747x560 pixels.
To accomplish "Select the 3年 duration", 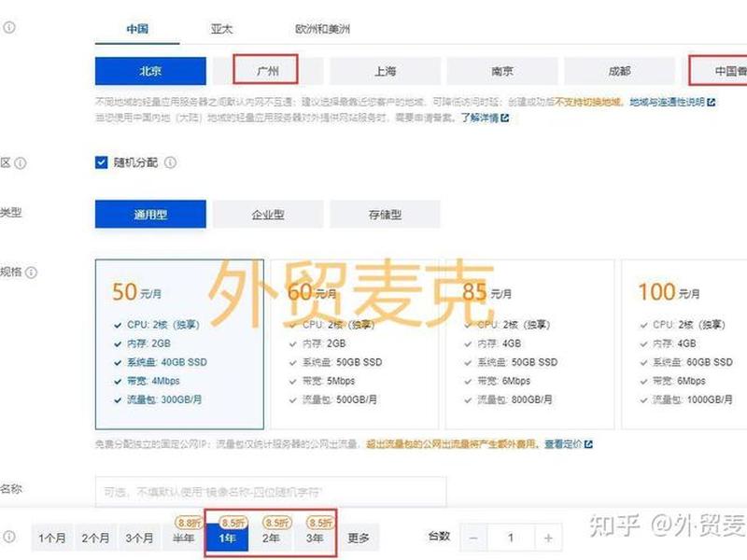I will pyautogui.click(x=315, y=539).
